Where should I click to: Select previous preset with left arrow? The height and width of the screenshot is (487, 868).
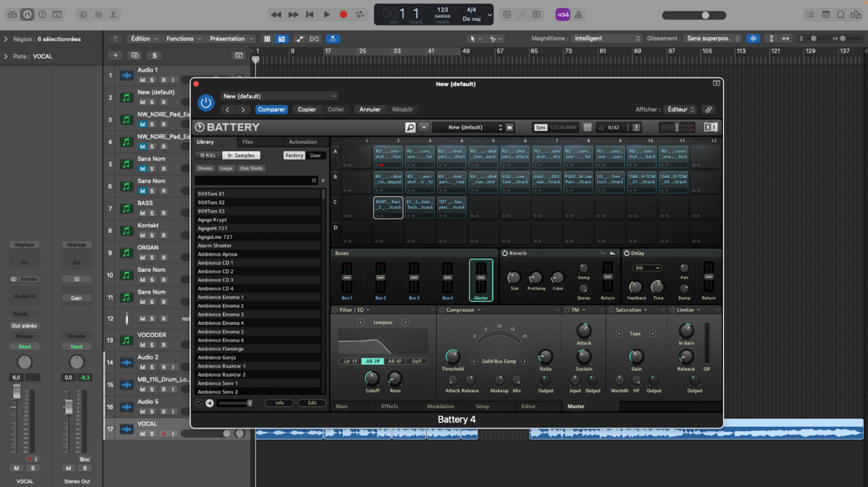point(228,109)
